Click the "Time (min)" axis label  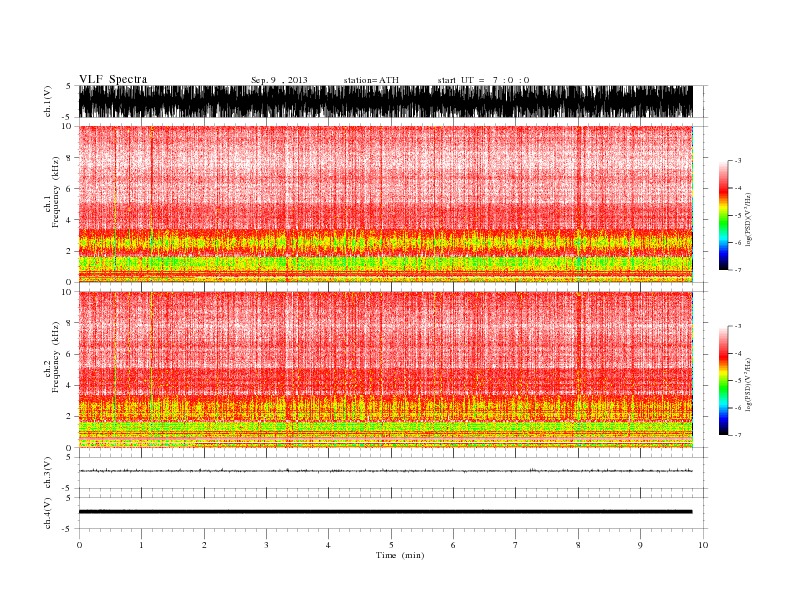tap(400, 555)
